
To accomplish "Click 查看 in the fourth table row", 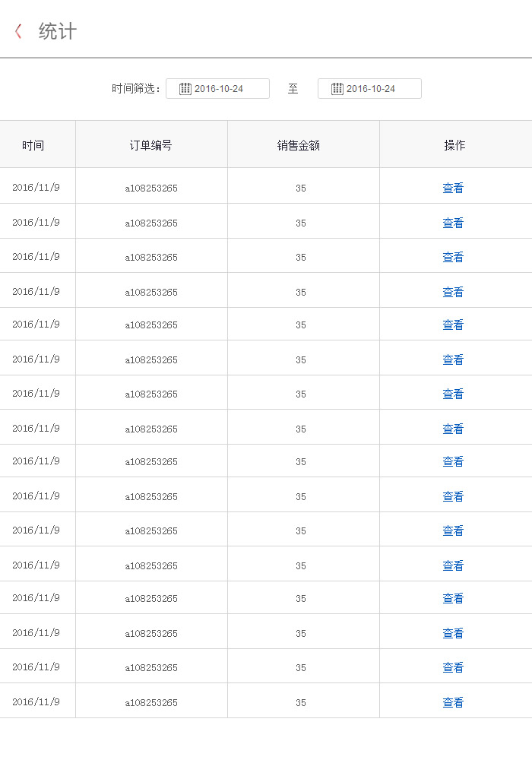I will 453,293.
